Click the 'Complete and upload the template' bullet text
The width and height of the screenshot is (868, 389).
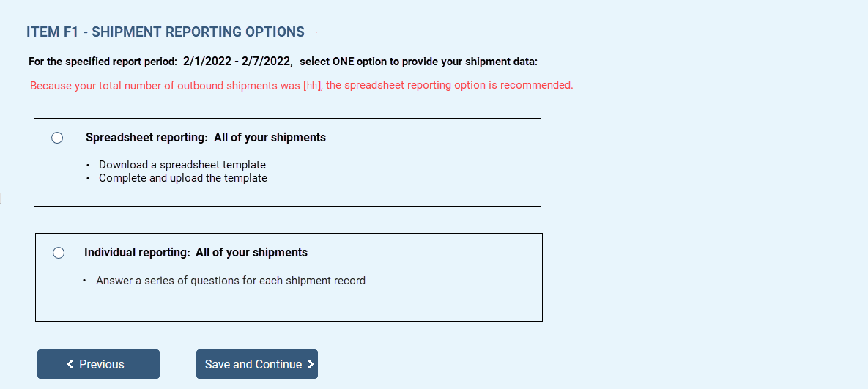click(182, 178)
